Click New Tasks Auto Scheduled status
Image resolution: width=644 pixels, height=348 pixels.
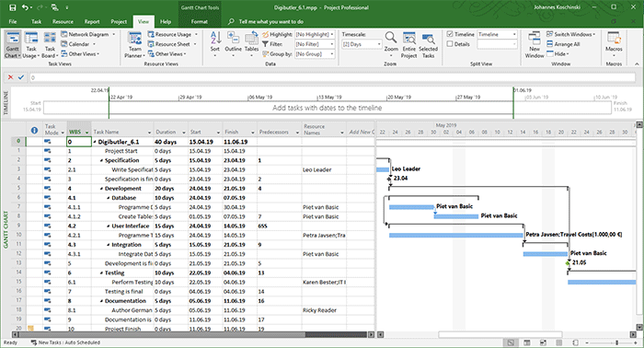click(x=65, y=342)
